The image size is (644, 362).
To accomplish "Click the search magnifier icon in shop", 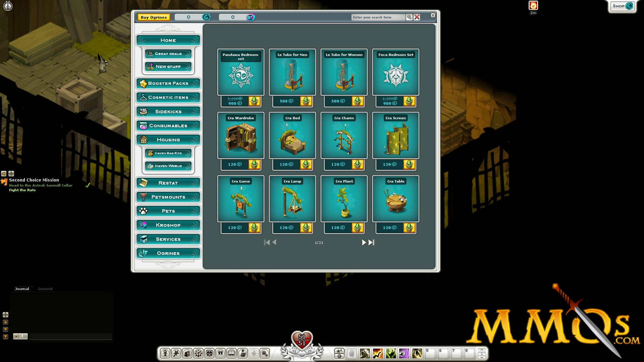I will (x=409, y=17).
